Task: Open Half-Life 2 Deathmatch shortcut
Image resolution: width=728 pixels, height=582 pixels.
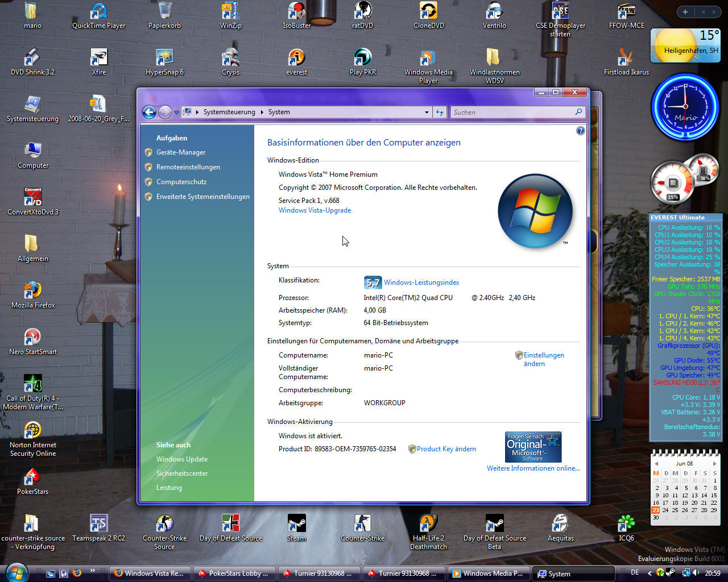Action: [x=428, y=532]
